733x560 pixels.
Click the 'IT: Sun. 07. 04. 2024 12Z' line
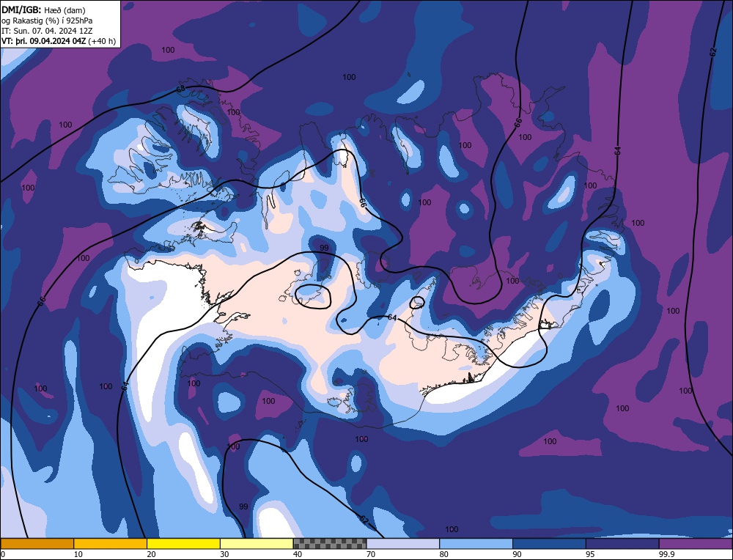click(x=47, y=31)
